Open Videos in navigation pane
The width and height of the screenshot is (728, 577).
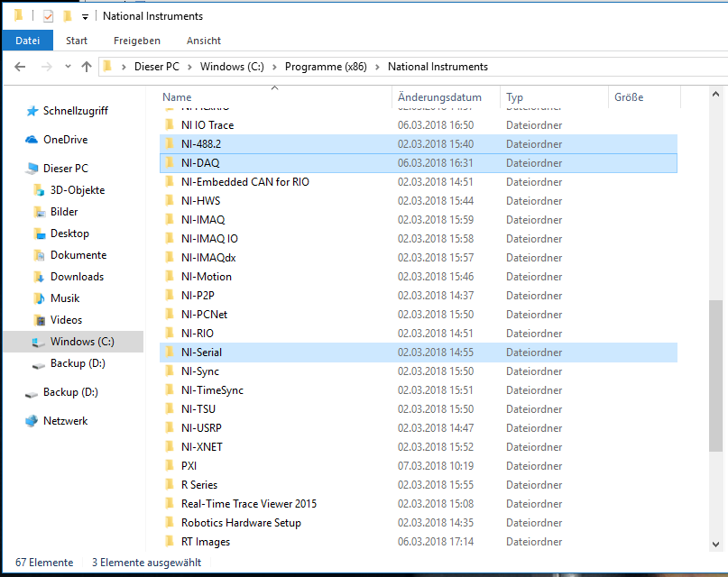coord(66,320)
